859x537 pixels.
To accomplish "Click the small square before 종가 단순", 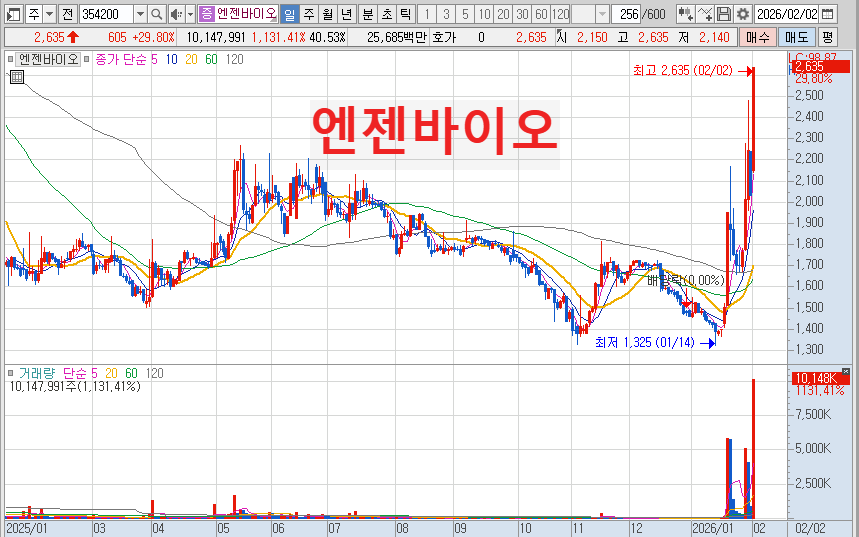I will (87, 59).
